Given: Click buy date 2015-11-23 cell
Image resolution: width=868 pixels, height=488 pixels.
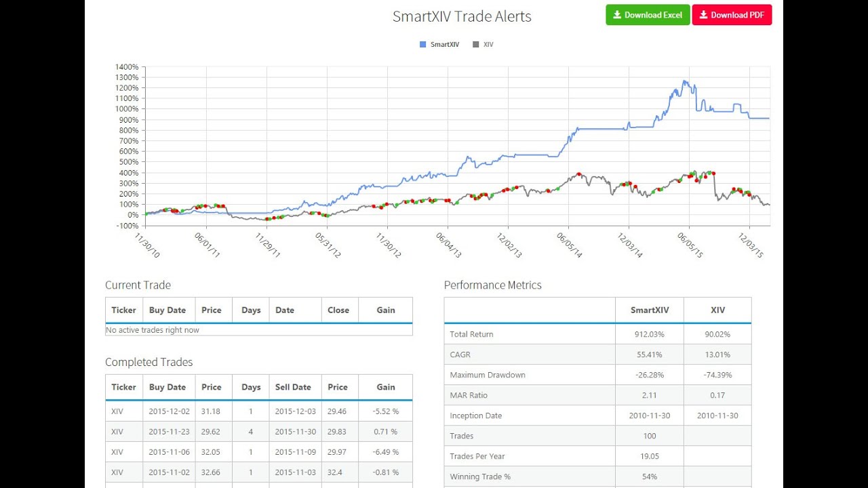Looking at the screenshot, I should (x=169, y=432).
